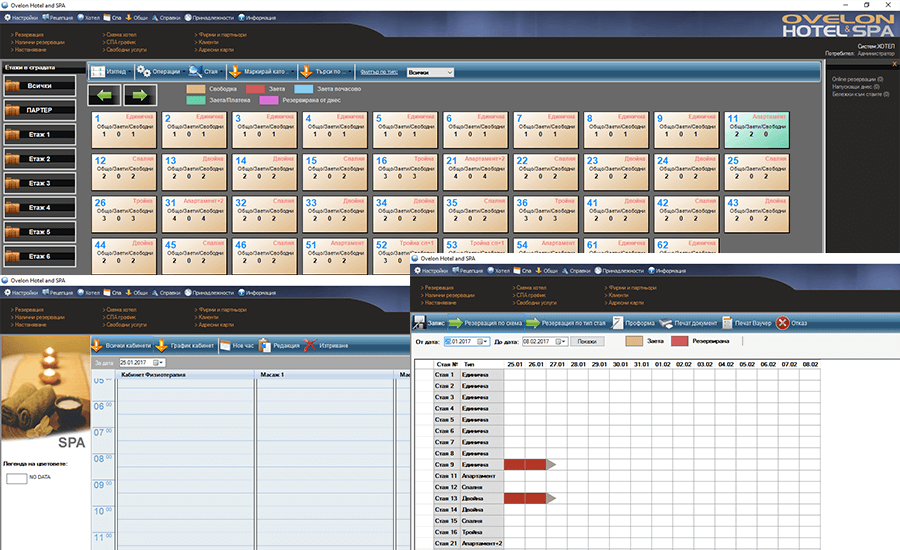Click Търси по orange arrow icon
900x550 pixels.
pyautogui.click(x=307, y=72)
